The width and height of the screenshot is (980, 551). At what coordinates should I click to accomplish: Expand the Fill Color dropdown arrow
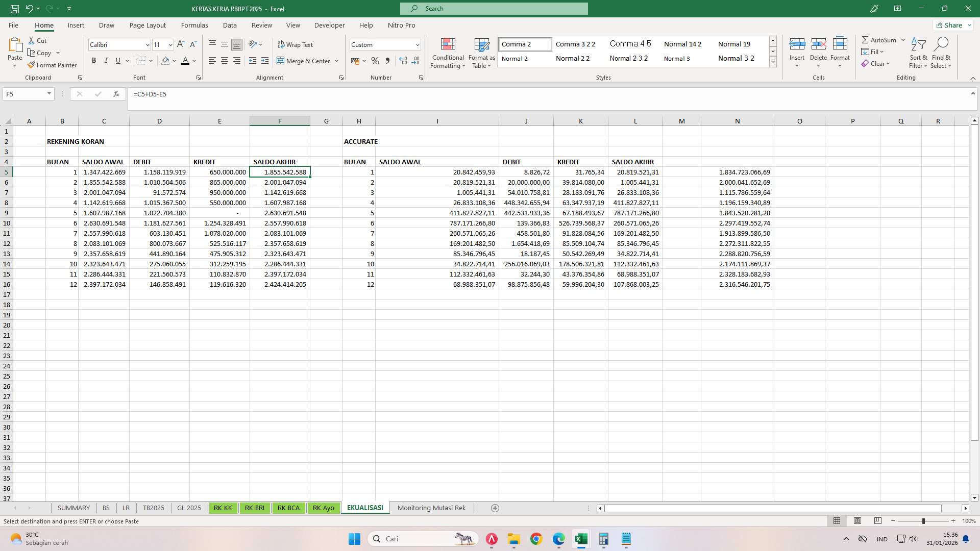click(x=174, y=61)
